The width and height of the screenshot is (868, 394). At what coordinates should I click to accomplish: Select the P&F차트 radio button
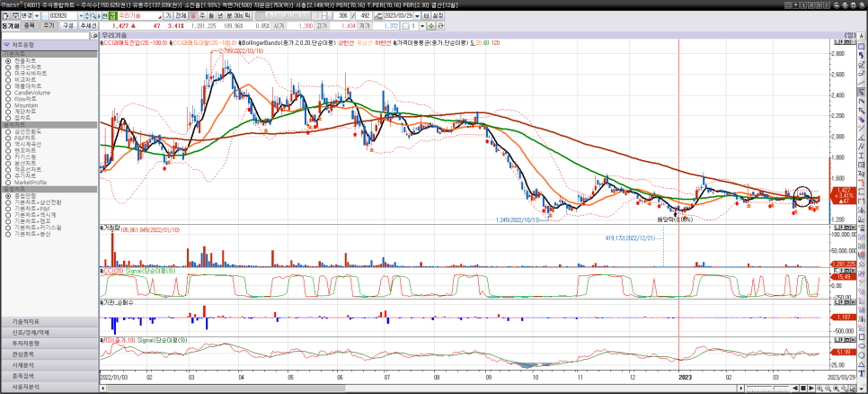(x=8, y=138)
